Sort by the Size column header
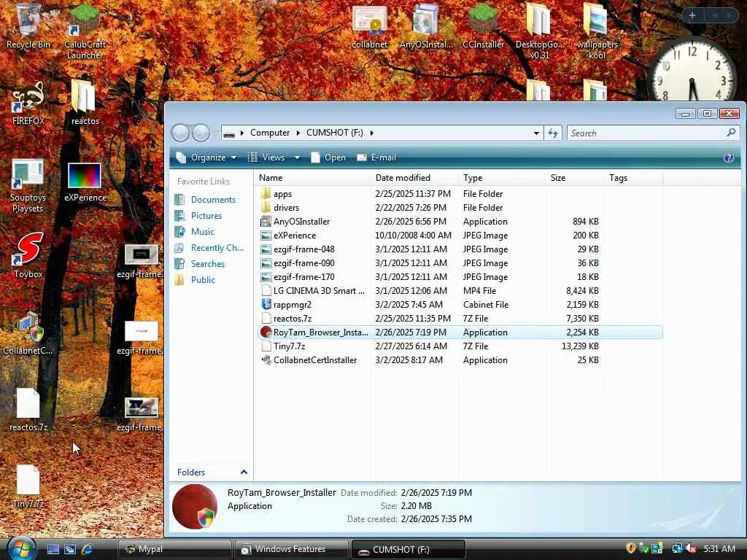This screenshot has height=560, width=747. (x=576, y=178)
